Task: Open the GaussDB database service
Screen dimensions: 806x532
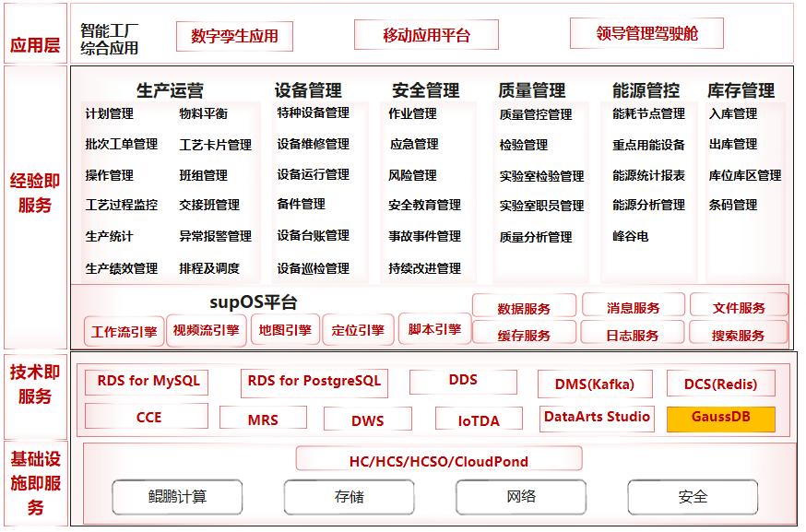Action: pyautogui.click(x=721, y=418)
